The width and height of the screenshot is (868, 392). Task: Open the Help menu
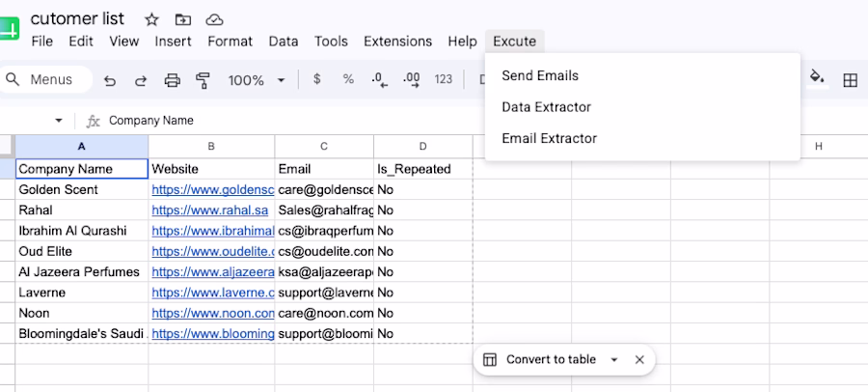[x=462, y=42]
